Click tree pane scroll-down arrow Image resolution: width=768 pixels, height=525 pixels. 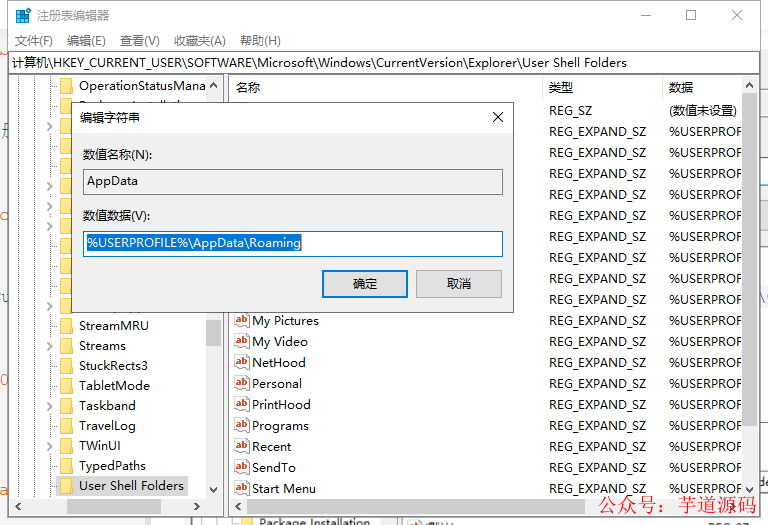pos(214,489)
